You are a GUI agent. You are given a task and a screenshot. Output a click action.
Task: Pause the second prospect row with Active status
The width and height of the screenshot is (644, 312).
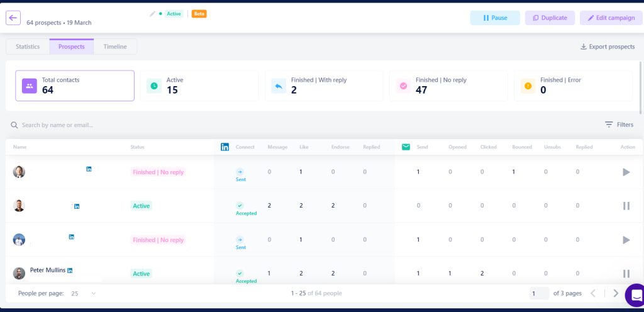(626, 206)
